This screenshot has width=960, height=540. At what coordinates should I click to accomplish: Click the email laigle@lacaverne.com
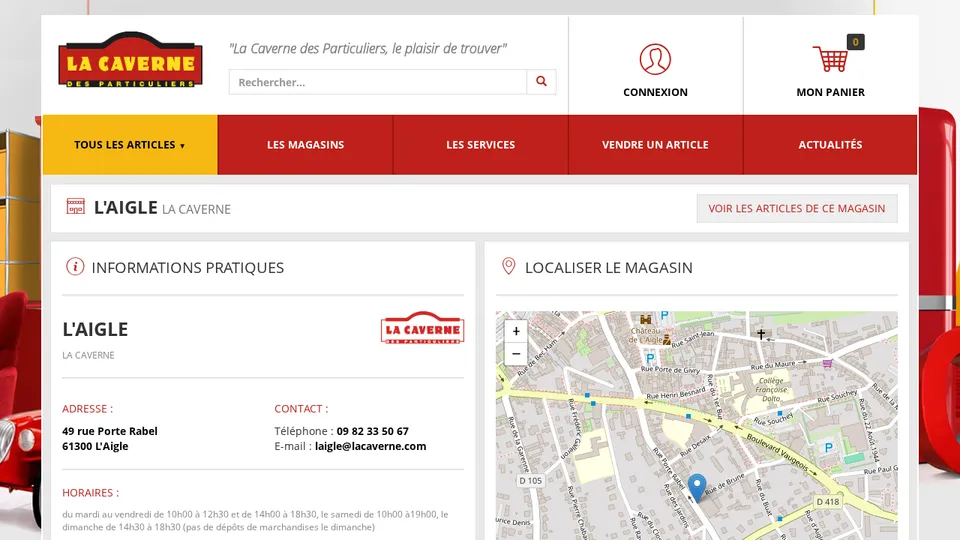pos(370,446)
